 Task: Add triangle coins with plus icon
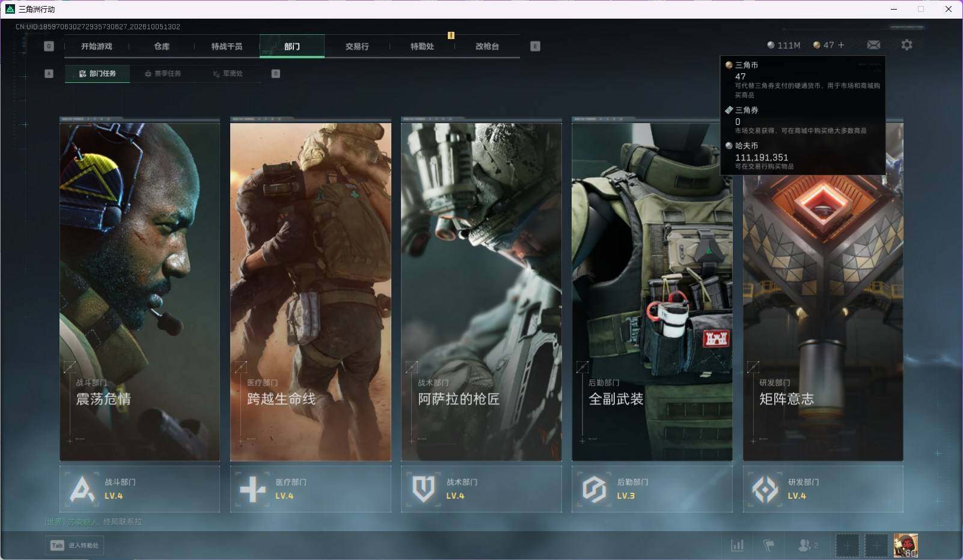(841, 45)
